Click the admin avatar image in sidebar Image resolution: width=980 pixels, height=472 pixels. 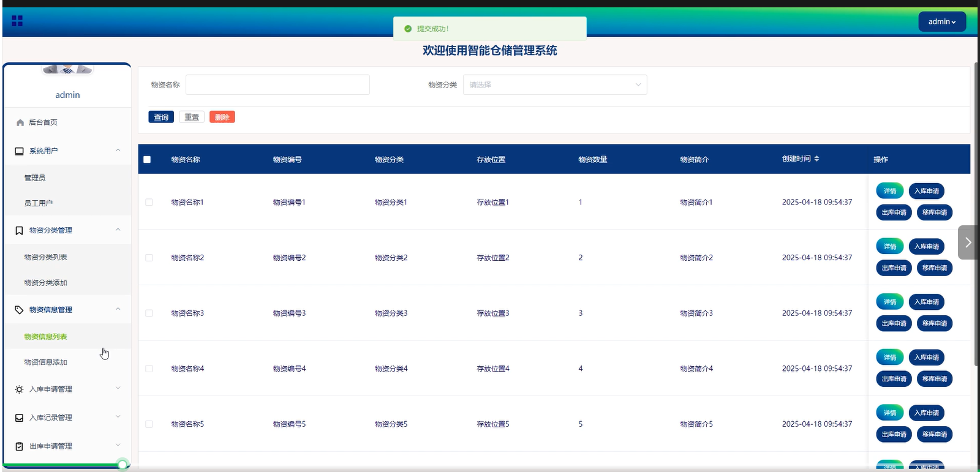coord(67,69)
